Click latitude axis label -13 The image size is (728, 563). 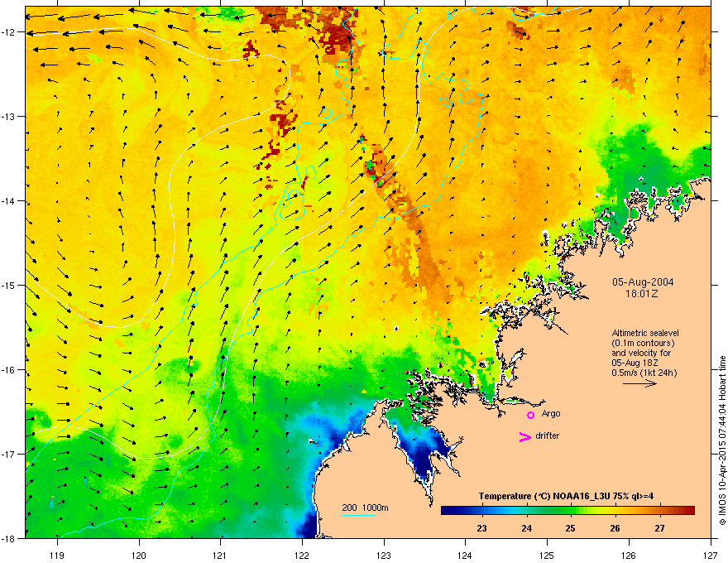tap(9, 116)
